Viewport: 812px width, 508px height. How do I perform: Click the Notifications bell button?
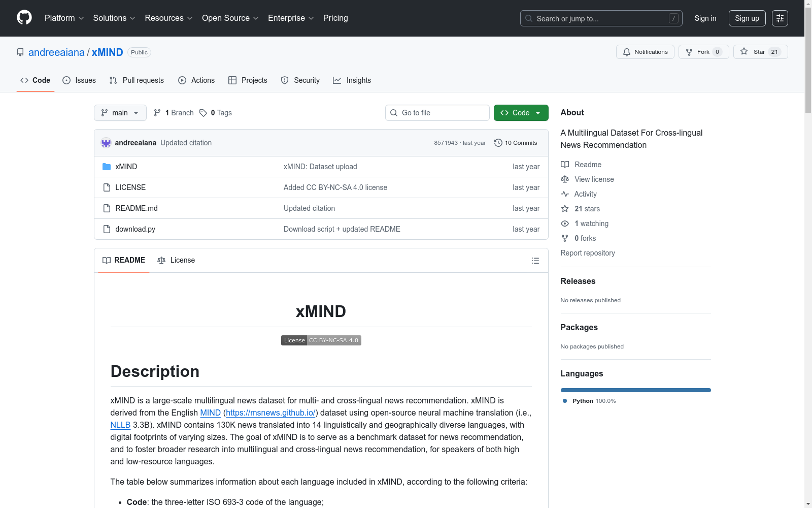[x=645, y=52]
